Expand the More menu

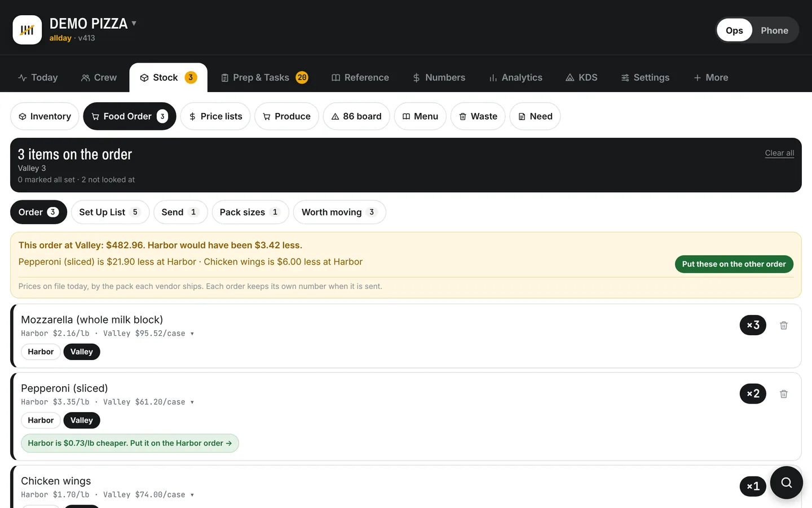(711, 77)
